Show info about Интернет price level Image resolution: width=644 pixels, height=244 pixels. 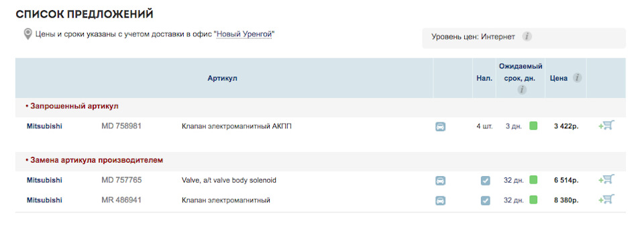click(x=527, y=36)
